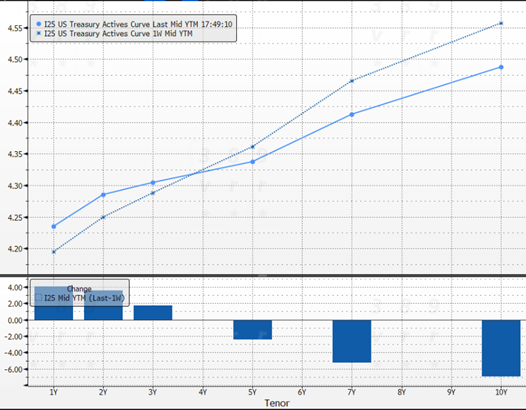Select the 1Y point on solid curve
Screen dimensions: 526x410
54,226
